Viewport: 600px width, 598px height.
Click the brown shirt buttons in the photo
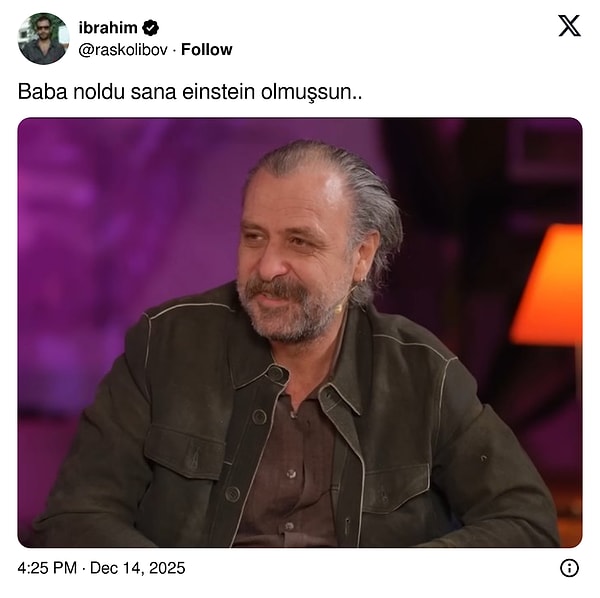click(291, 474)
